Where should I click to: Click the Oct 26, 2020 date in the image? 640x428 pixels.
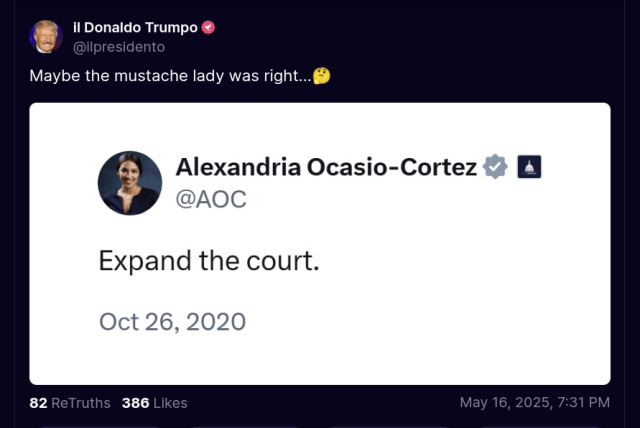(172, 322)
